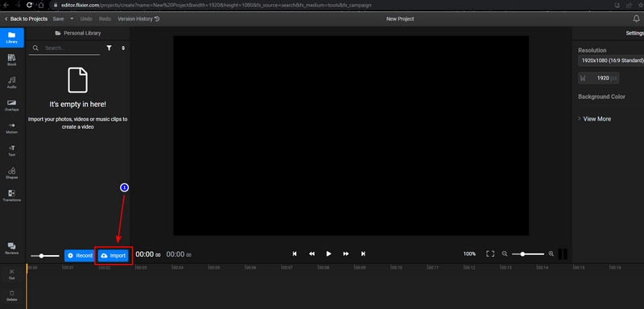Go Back to Projects
This screenshot has height=309, width=644.
coord(26,19)
